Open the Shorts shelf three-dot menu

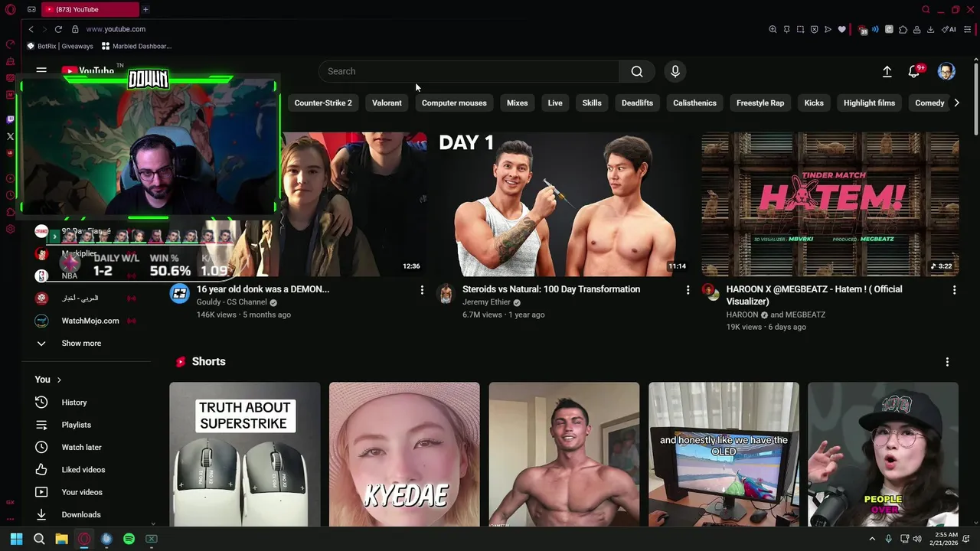tap(947, 362)
